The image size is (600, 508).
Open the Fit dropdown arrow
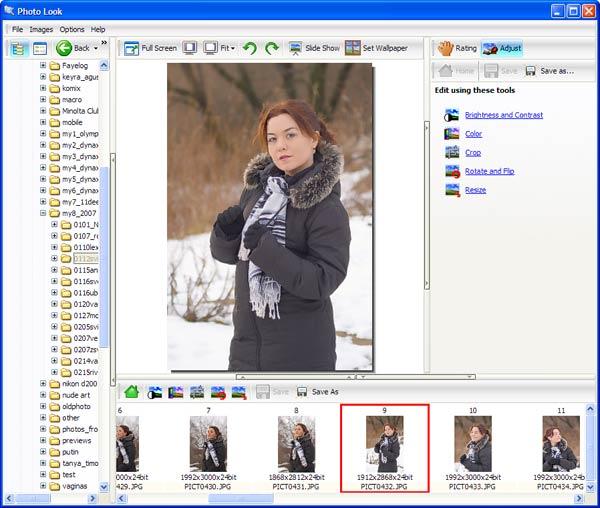pos(233,49)
